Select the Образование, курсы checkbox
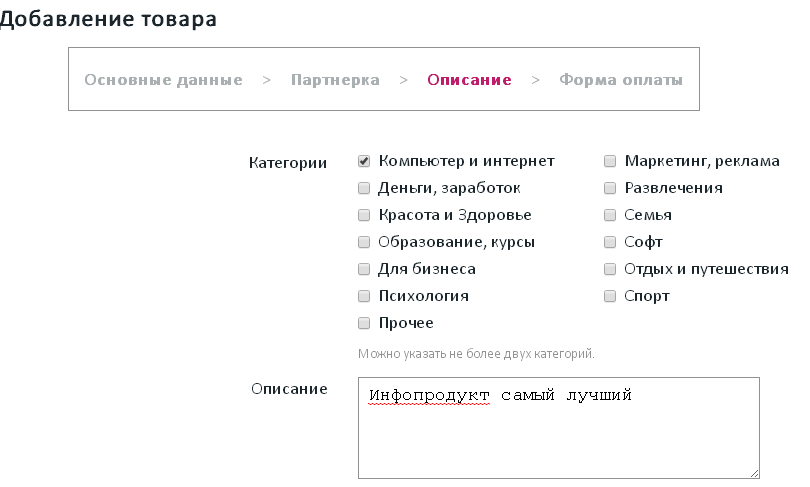The image size is (810, 487). pos(364,242)
